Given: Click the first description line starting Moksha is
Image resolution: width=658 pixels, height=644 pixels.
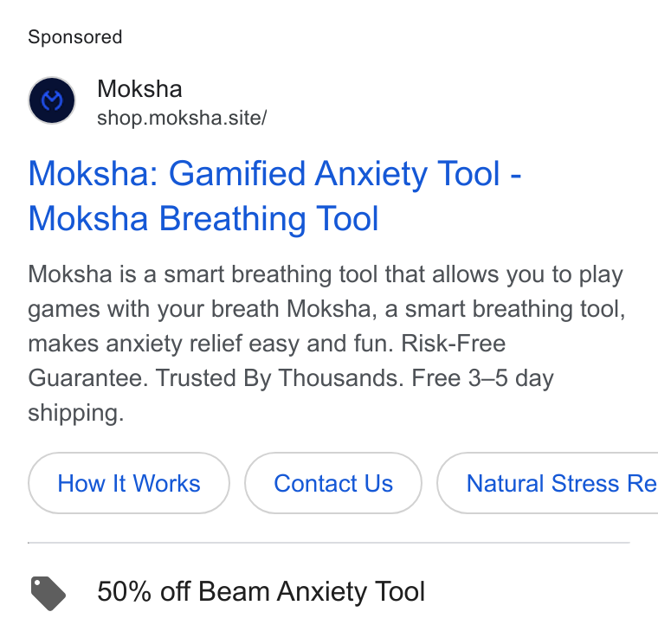Looking at the screenshot, I should tap(326, 274).
